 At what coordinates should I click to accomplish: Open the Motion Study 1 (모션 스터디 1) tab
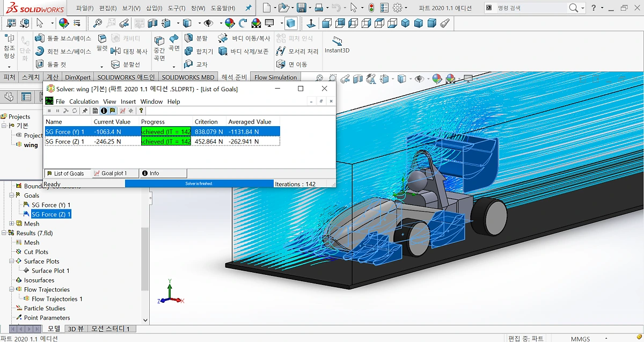[111, 329]
